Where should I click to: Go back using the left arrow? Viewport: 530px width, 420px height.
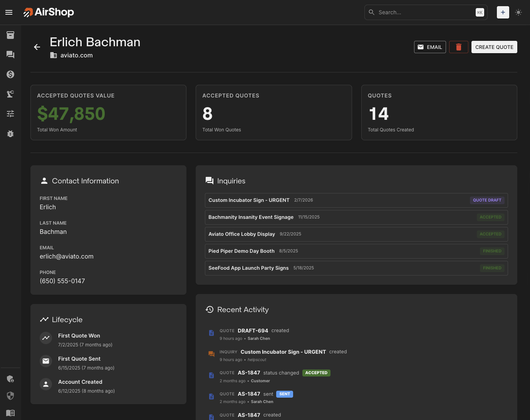tap(37, 47)
